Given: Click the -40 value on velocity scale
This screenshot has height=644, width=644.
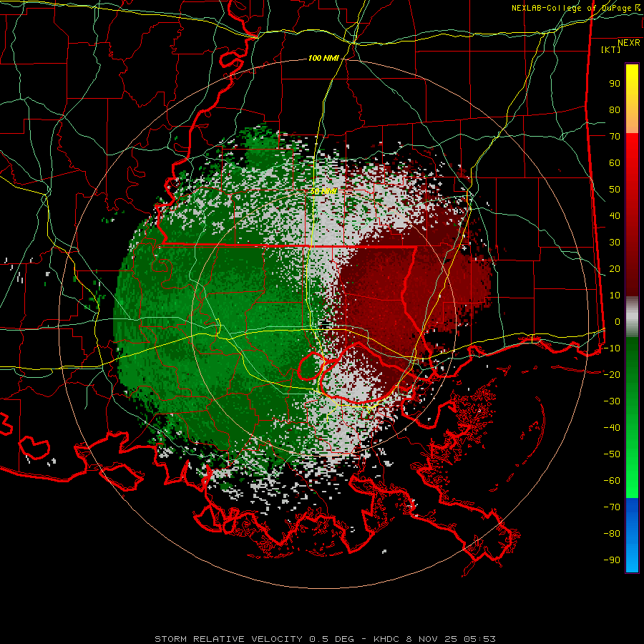Looking at the screenshot, I should point(612,428).
